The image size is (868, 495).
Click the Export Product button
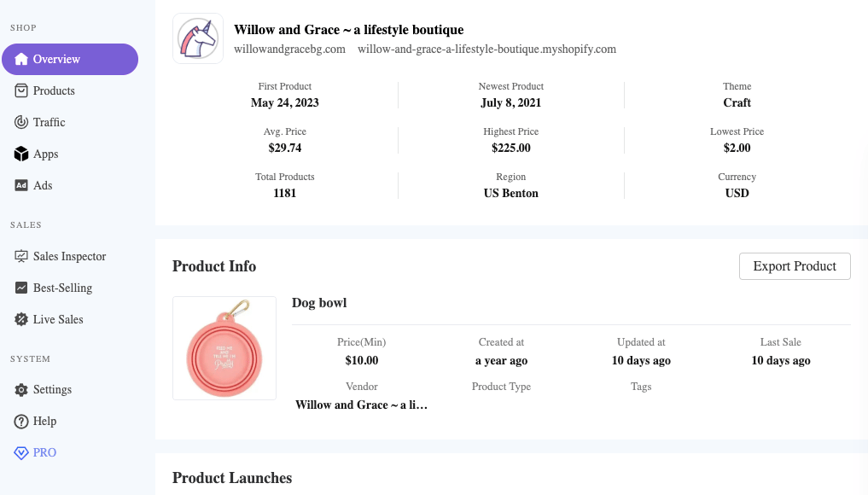coord(795,266)
